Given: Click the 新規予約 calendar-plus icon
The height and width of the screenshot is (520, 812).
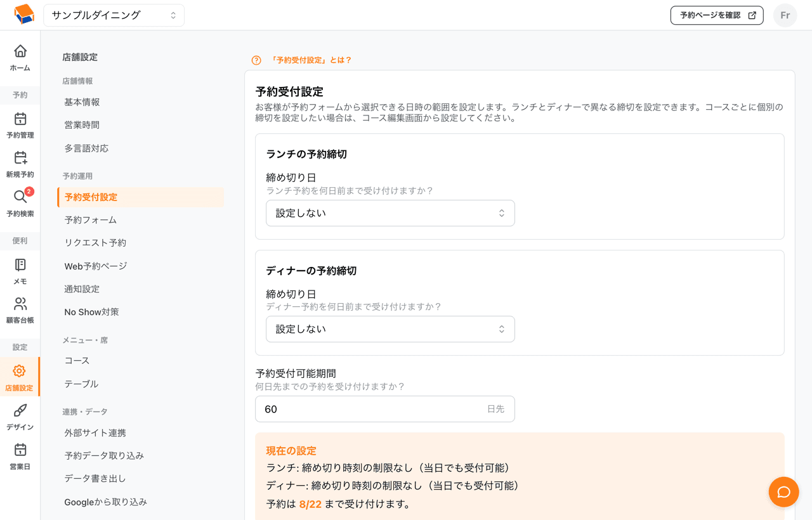Looking at the screenshot, I should (20, 157).
